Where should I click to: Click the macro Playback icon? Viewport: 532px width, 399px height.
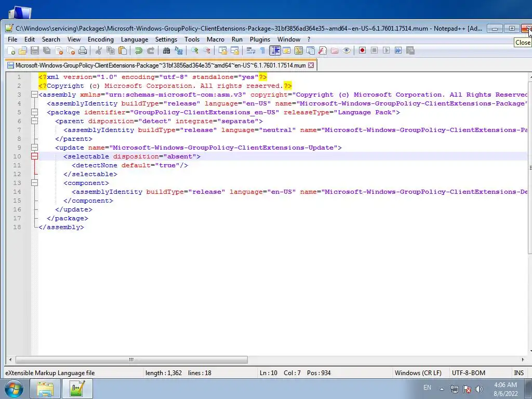(x=386, y=51)
